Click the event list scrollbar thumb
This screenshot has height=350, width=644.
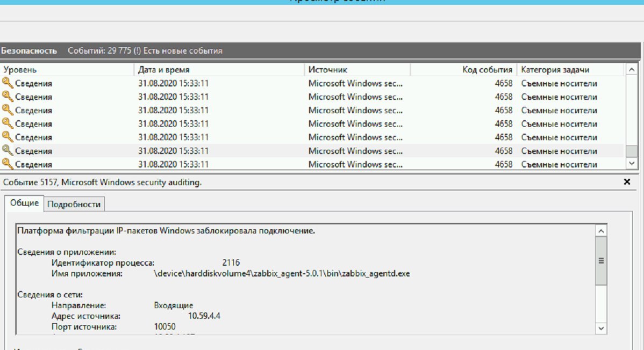632,151
